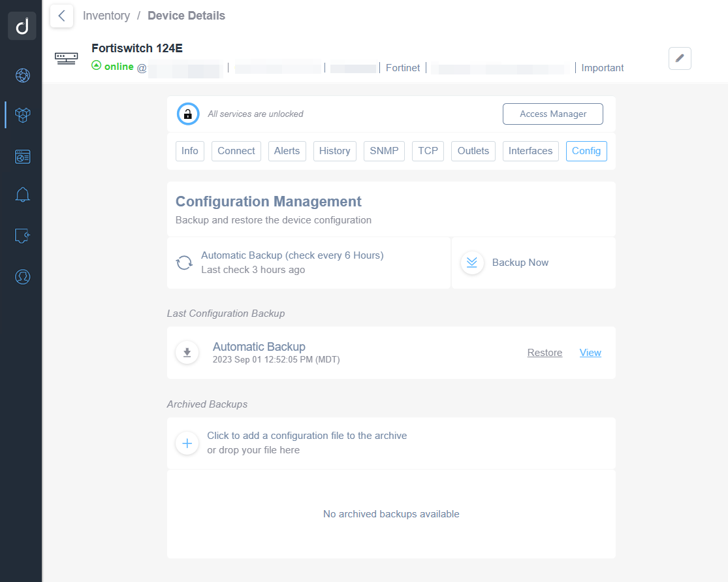Open the remote session monitor icon in the sidebar

pos(22,236)
